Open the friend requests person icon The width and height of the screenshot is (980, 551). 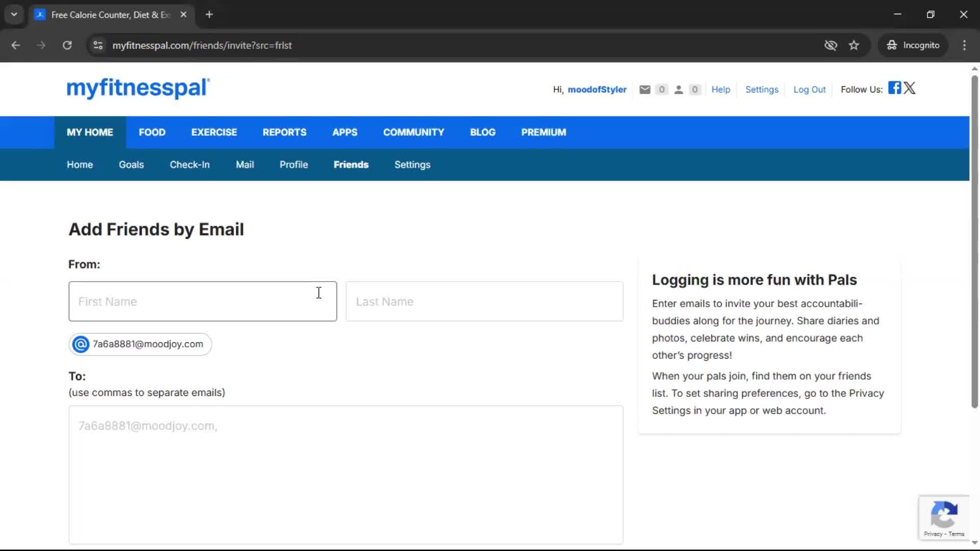678,90
